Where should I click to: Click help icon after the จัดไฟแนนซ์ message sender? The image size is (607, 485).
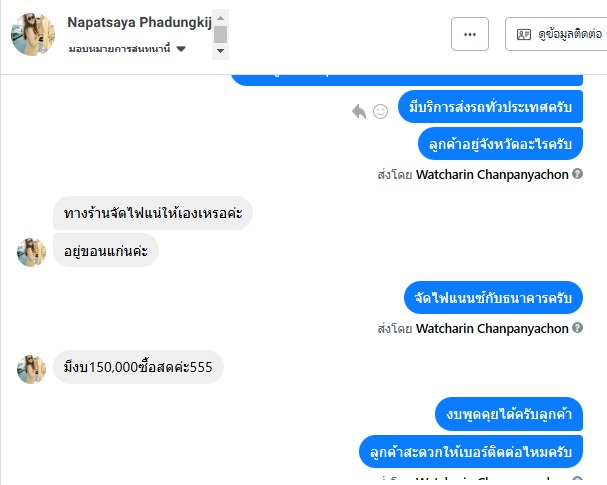[x=577, y=328]
